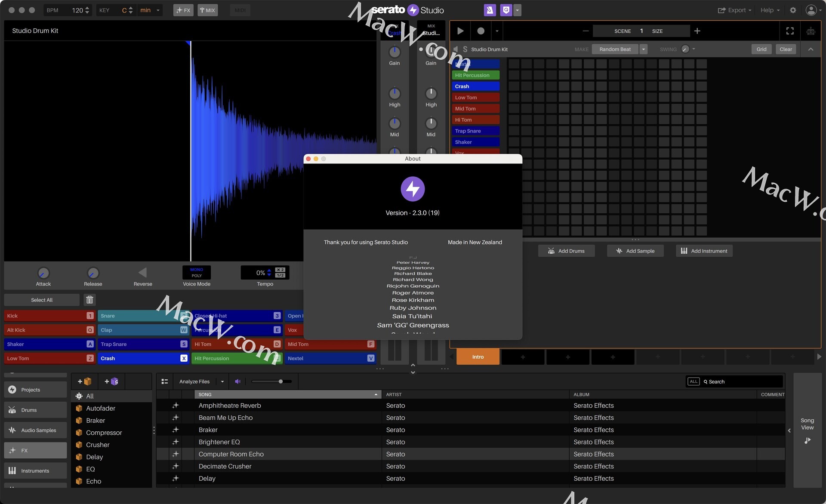Viewport: 826px width, 504px height.
Task: Click the trash delete icon
Action: (89, 300)
